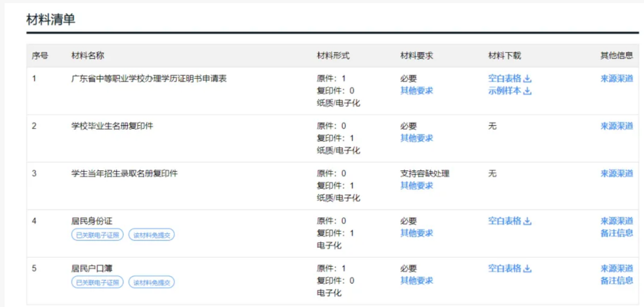Open 备注信息 for 居民身份证
Screen dimensions: 644x307
pos(617,233)
